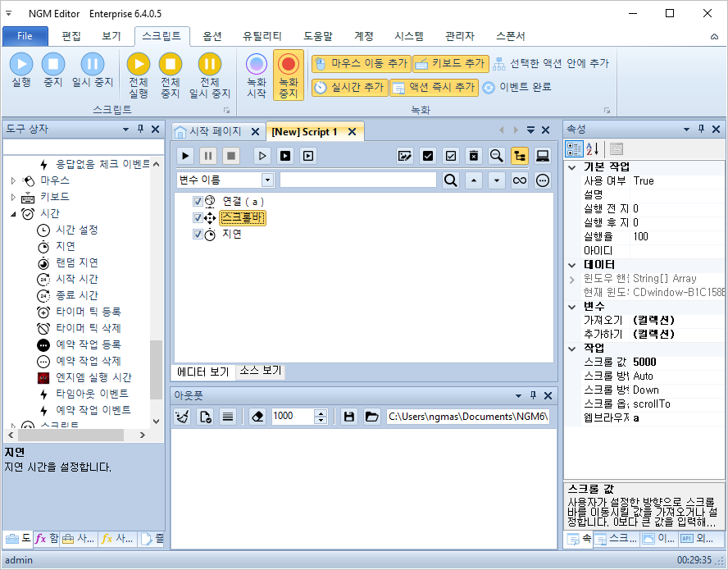728x570 pixels.
Task: Click the clear output brush icon
Action: [x=183, y=417]
